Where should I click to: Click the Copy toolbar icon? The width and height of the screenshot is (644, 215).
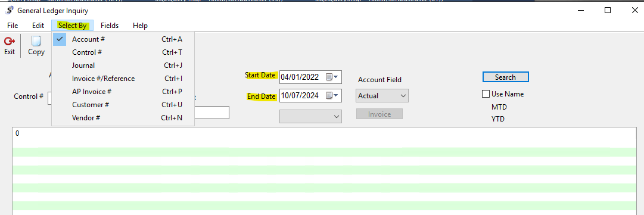point(36,45)
